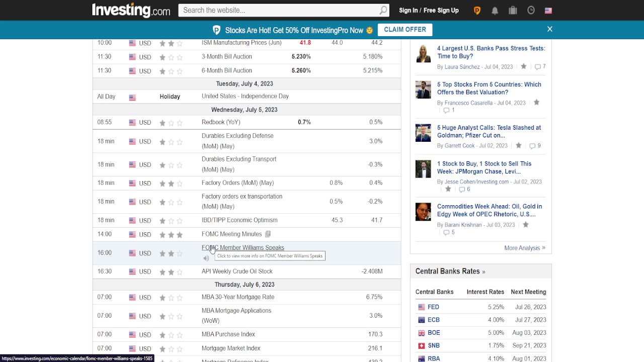Star the Garrett Cook article
This screenshot has height=362, width=644.
519,145
